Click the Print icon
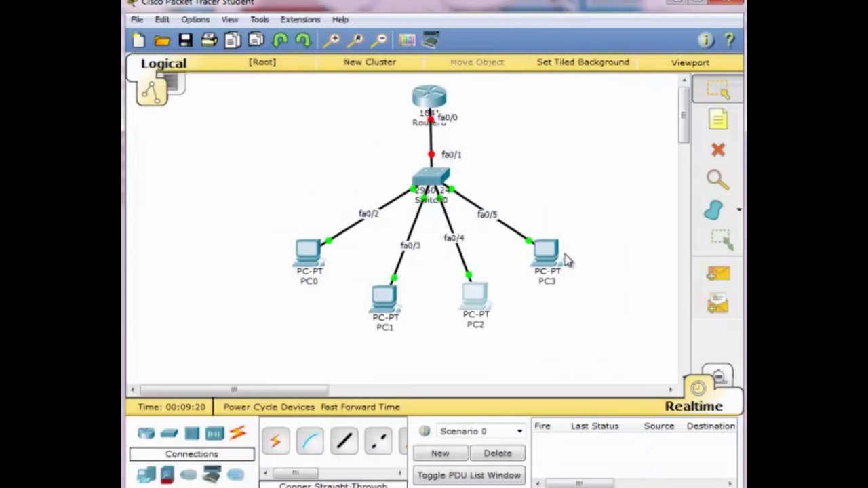 click(x=209, y=41)
